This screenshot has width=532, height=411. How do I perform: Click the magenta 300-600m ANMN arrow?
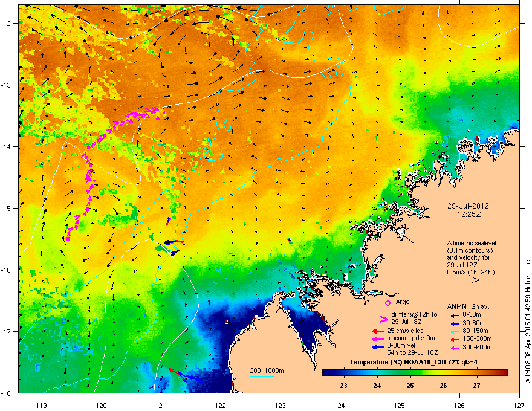coord(455,348)
